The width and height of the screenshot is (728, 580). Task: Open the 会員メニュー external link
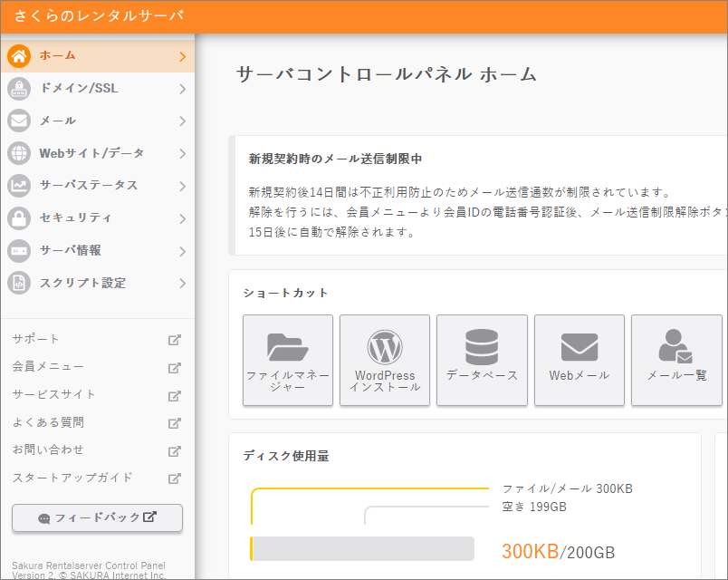175,367
